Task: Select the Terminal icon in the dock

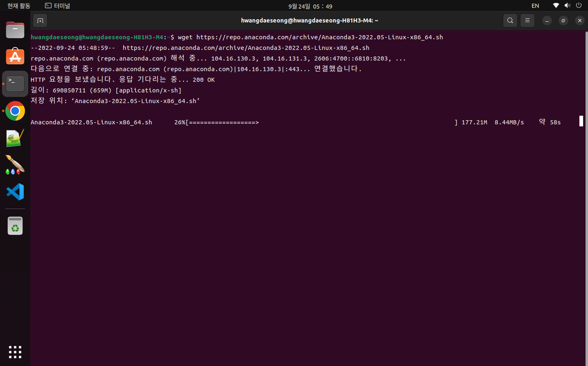Action: coord(15,84)
